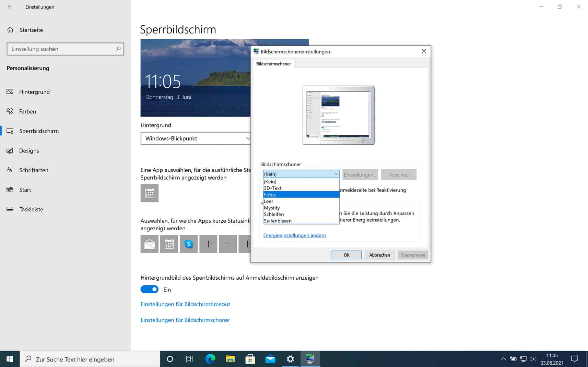
Task: Pick Mystify in the screensaver list
Action: pyautogui.click(x=301, y=208)
